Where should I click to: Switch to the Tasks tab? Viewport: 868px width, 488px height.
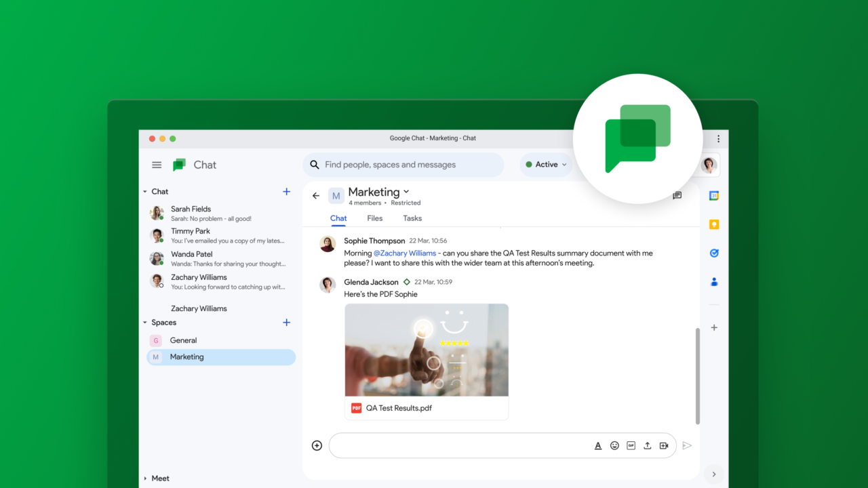[412, 218]
